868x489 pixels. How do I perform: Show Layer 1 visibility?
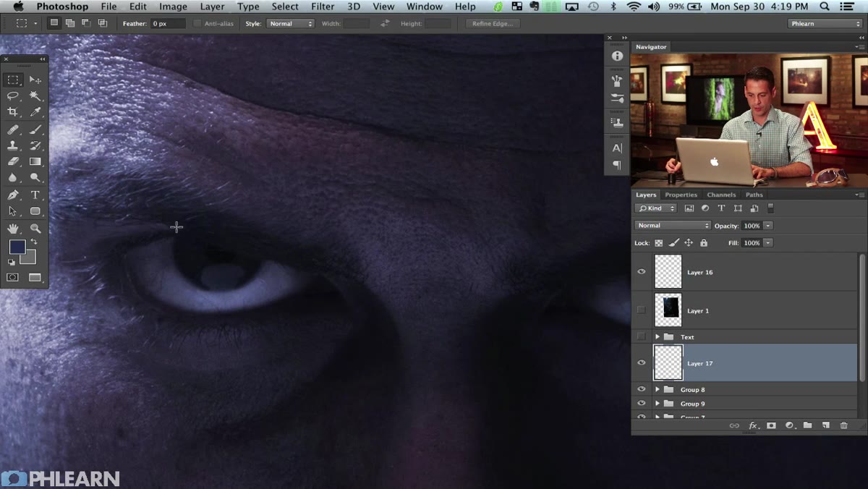tap(641, 310)
